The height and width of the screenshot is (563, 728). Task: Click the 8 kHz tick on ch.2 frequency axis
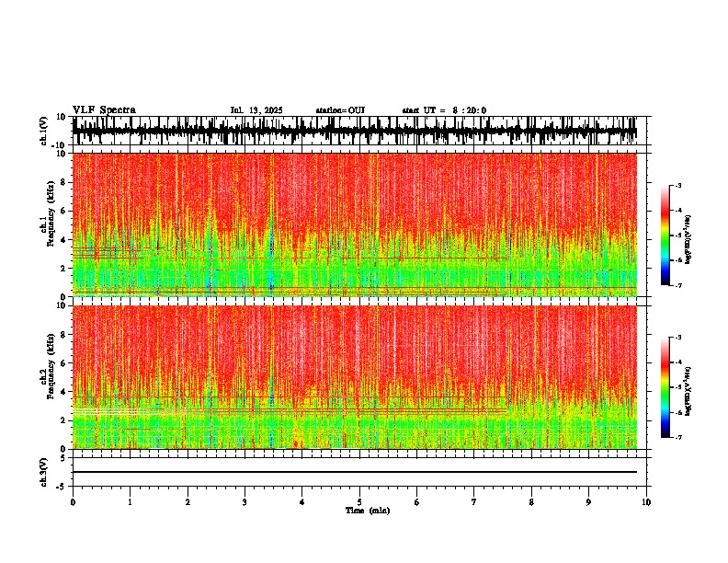pyautogui.click(x=64, y=335)
